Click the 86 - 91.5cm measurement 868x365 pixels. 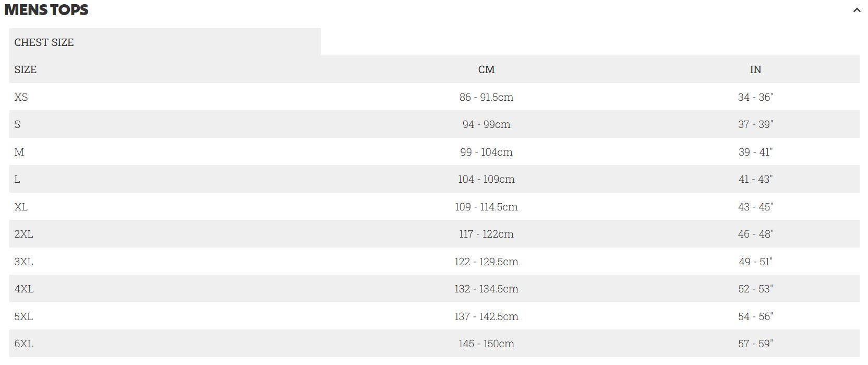pos(486,97)
